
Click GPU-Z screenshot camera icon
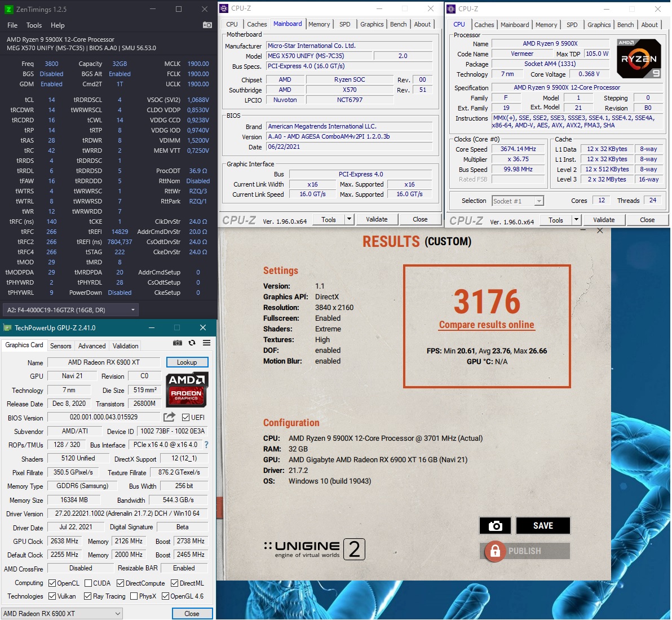click(178, 343)
